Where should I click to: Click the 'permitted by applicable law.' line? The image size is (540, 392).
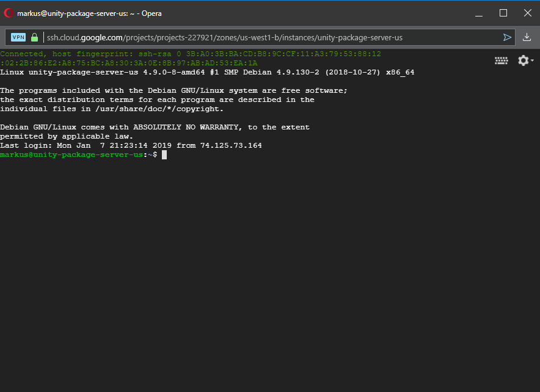[x=67, y=137]
